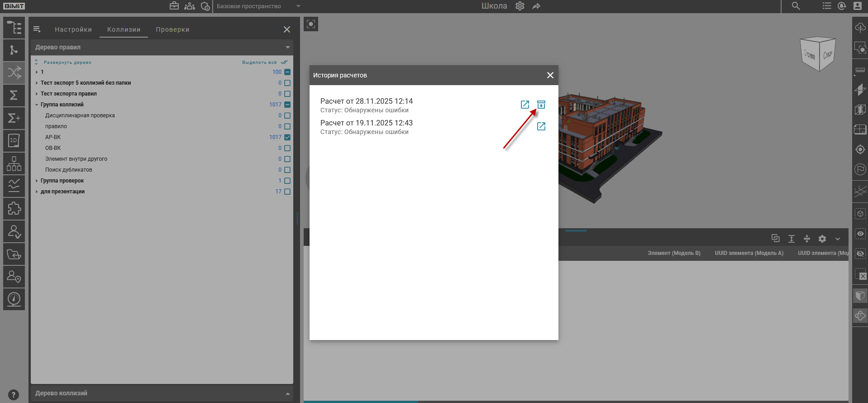Click Развернуть дерево link
The width and height of the screenshot is (868, 403).
click(x=67, y=62)
